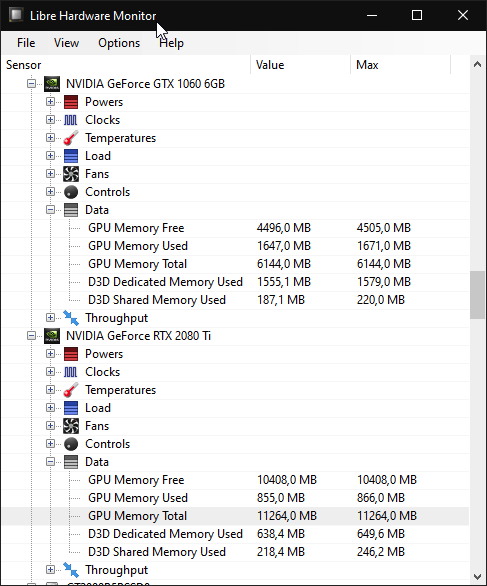Image resolution: width=487 pixels, height=586 pixels.
Task: Click the thermometer Temperatures icon under RTX 2080 Ti
Action: [71, 390]
